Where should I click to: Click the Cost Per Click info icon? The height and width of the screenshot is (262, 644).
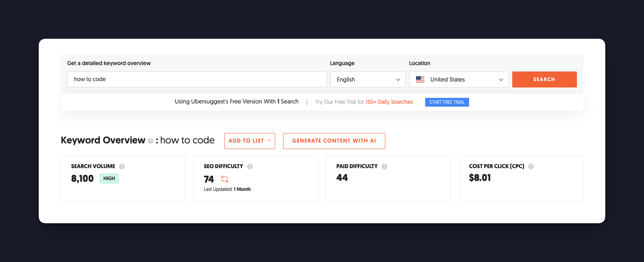pyautogui.click(x=531, y=167)
